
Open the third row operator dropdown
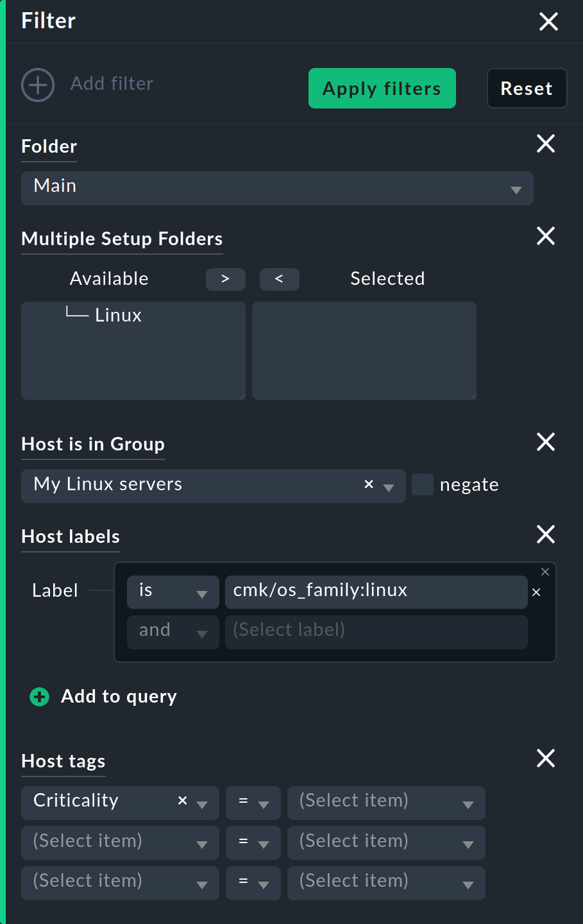point(253,883)
